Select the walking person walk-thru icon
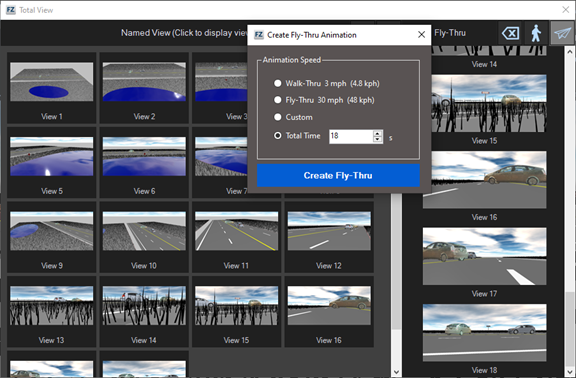The image size is (576, 378). pos(536,33)
